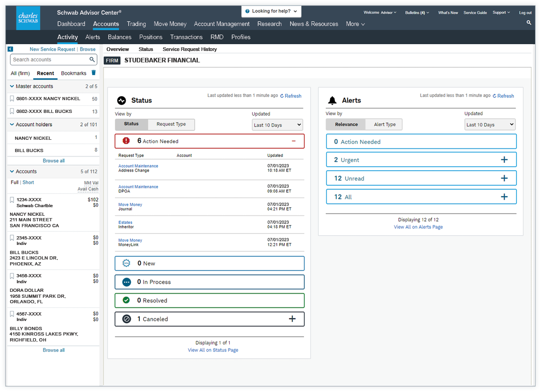
Task: Switch account view to Full
Action: point(15,183)
